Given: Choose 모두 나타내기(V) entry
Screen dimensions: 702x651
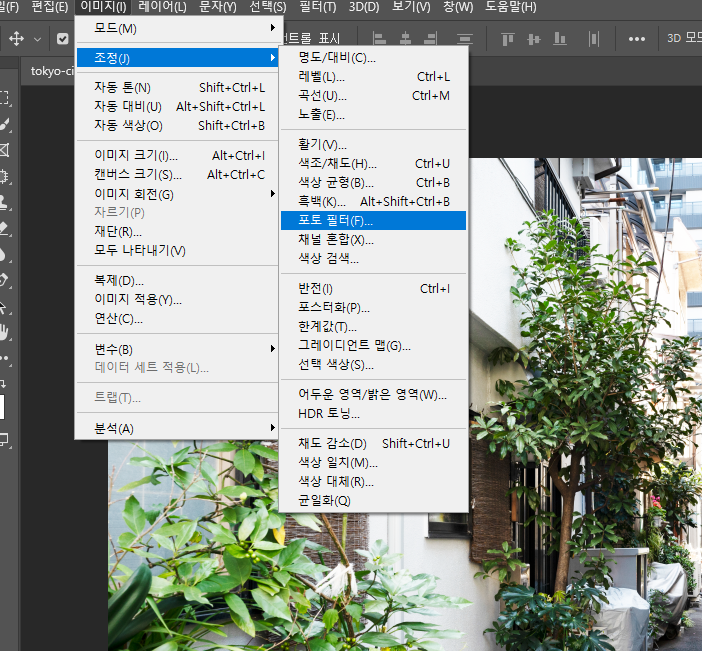Looking at the screenshot, I should pyautogui.click(x=177, y=250).
